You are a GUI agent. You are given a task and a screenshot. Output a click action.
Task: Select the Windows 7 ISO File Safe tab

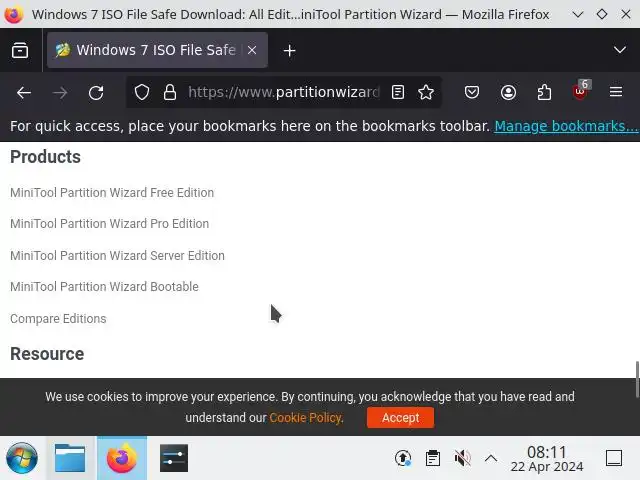pyautogui.click(x=157, y=50)
